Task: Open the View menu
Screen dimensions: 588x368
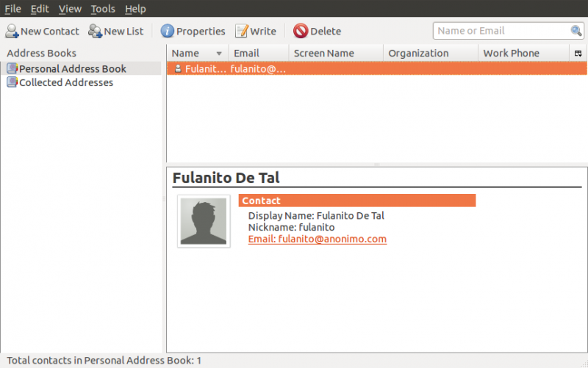Action: (70, 9)
